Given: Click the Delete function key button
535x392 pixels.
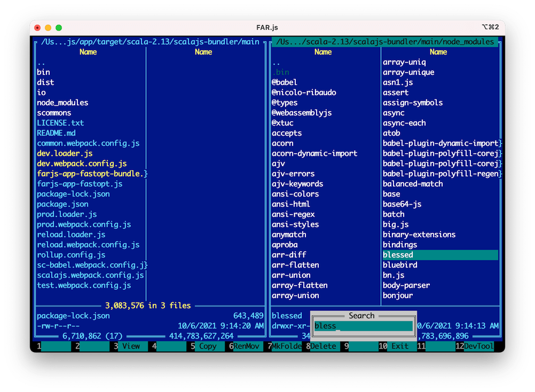Looking at the screenshot, I should [x=326, y=346].
